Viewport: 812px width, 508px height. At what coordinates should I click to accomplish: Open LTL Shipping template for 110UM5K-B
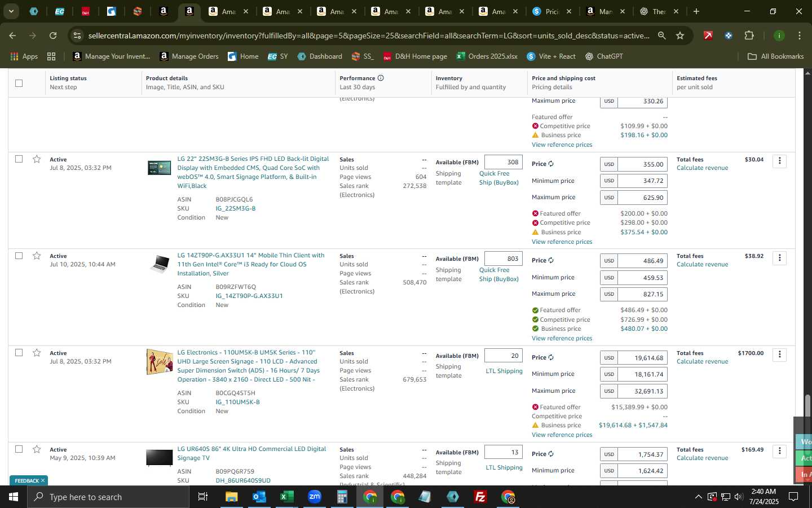pos(504,371)
